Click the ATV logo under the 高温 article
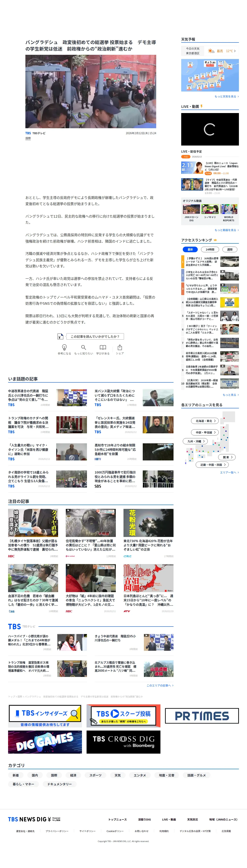 [127, 611]
